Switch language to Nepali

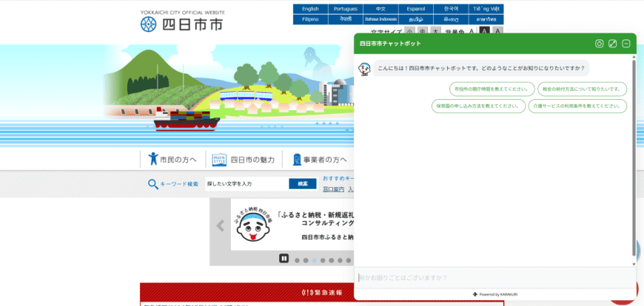[x=346, y=19]
